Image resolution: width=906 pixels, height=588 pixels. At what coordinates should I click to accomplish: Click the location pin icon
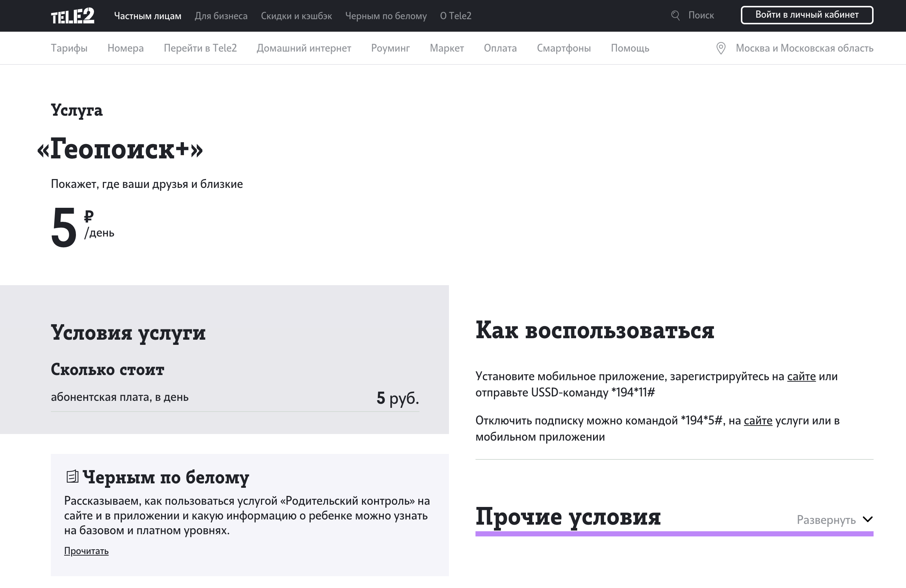tap(721, 48)
